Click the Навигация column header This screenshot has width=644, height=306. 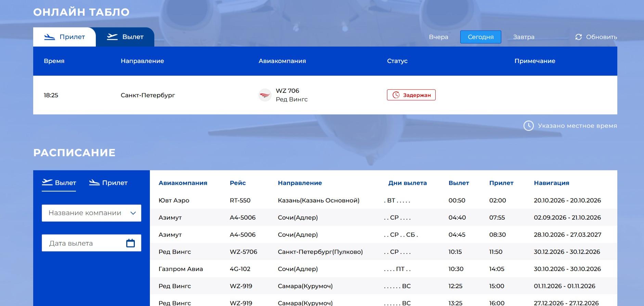[552, 183]
